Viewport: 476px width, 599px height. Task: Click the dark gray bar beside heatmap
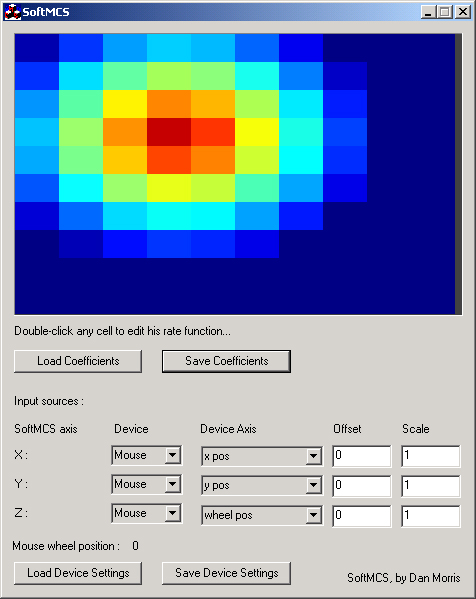click(x=458, y=174)
